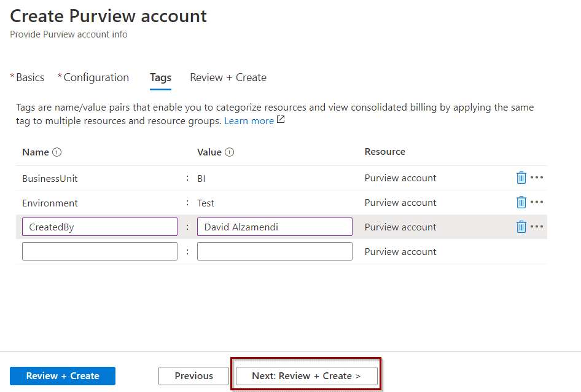Click the Test tag value
This screenshot has height=392, width=581.
[x=206, y=203]
